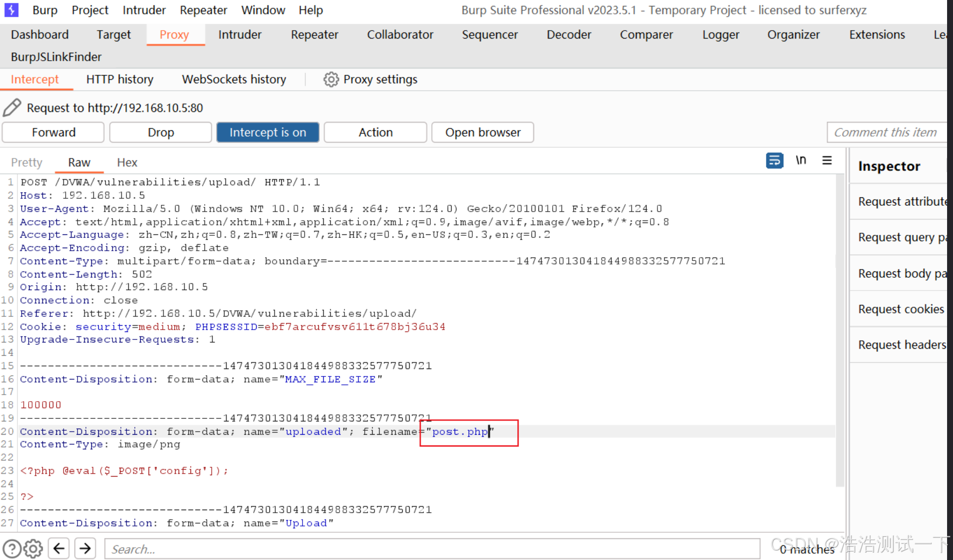Click the help question mark icon
This screenshot has width=953, height=560.
12,549
